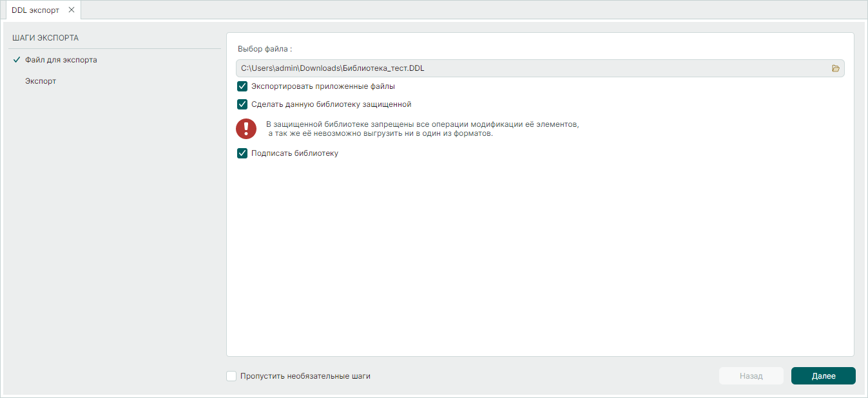868x398 pixels.
Task: Click the checkmark icon beside Файл для экспорта
Action: pos(17,60)
